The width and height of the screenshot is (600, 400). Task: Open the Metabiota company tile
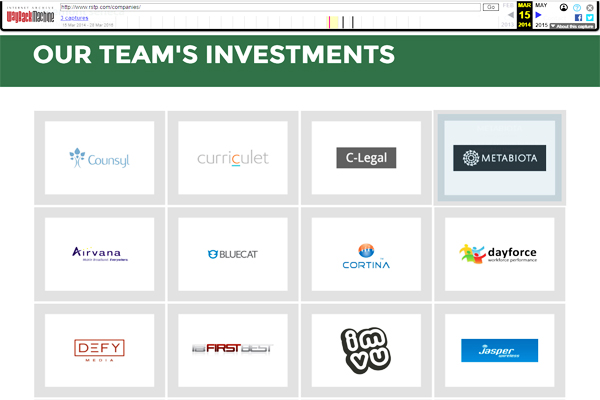click(499, 158)
